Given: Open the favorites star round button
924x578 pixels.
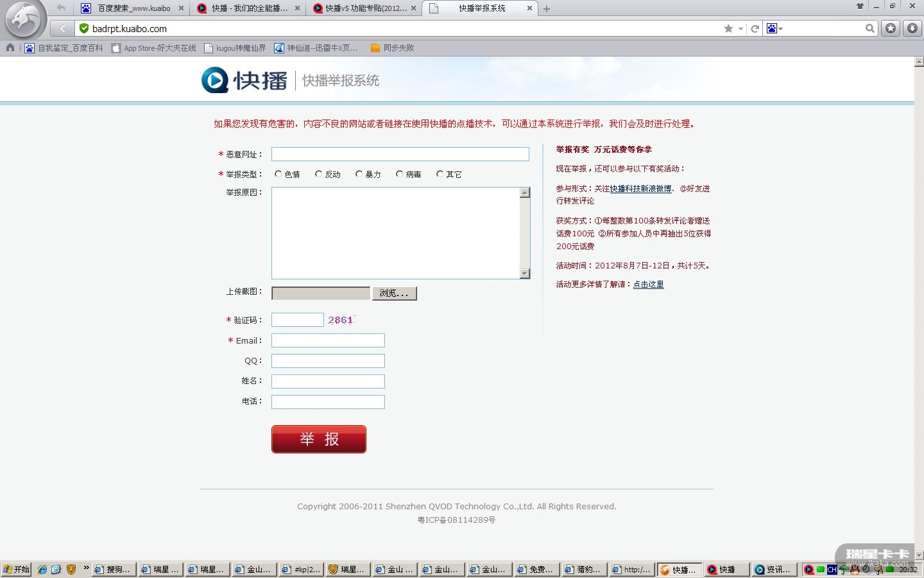Looking at the screenshot, I should pos(891,28).
